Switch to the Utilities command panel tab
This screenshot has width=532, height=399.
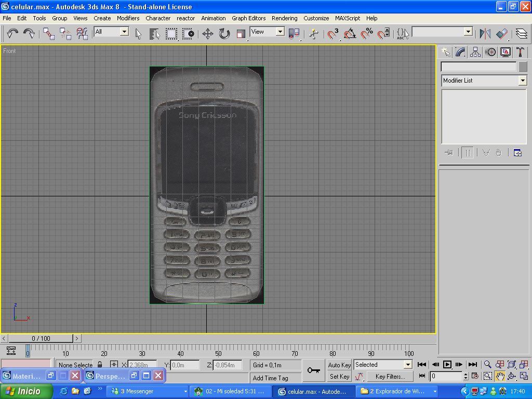(x=520, y=52)
